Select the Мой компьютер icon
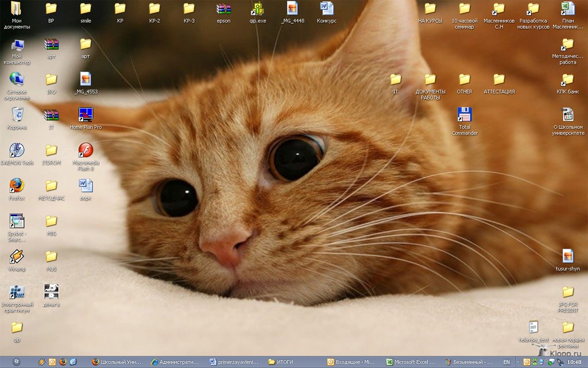The image size is (588, 368). click(x=17, y=45)
